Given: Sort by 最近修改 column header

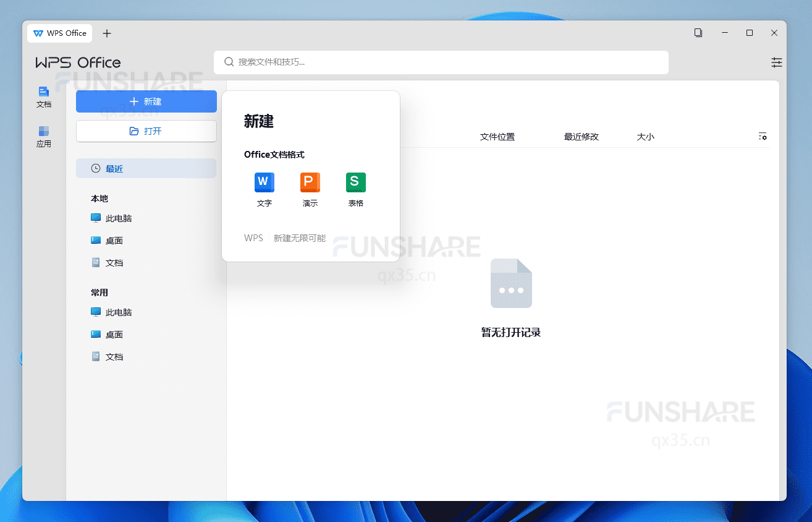Looking at the screenshot, I should pyautogui.click(x=582, y=137).
